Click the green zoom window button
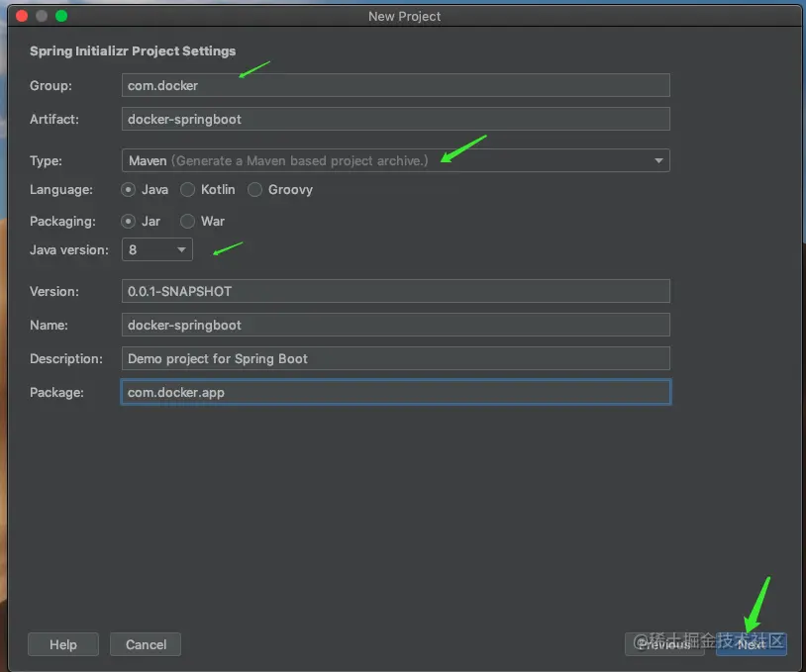806x672 pixels. pos(61,16)
